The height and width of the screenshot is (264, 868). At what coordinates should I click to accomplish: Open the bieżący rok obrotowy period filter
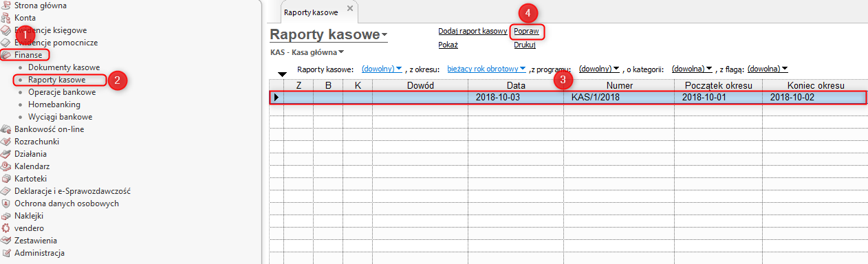click(x=487, y=69)
